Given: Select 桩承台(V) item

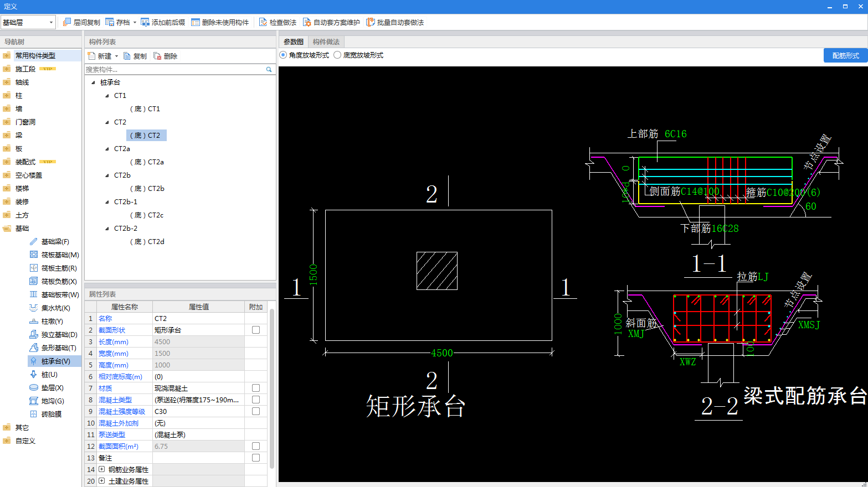Looking at the screenshot, I should click(54, 361).
